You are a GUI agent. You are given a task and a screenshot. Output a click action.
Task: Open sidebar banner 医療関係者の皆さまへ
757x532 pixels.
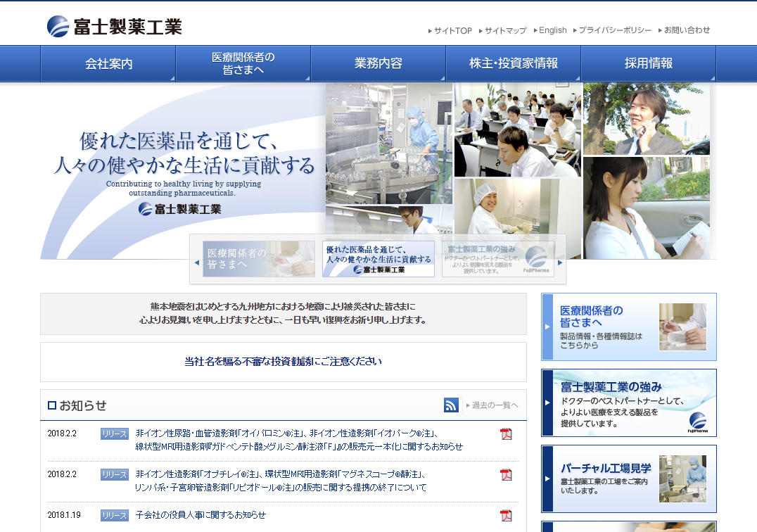[x=628, y=327]
